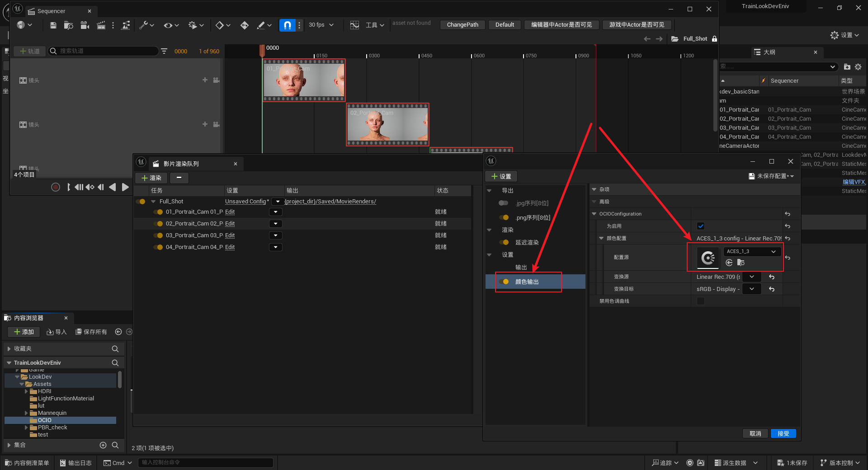The height and width of the screenshot is (470, 868).
Task: Collapse the OCIOConfiguration section
Action: [594, 214]
